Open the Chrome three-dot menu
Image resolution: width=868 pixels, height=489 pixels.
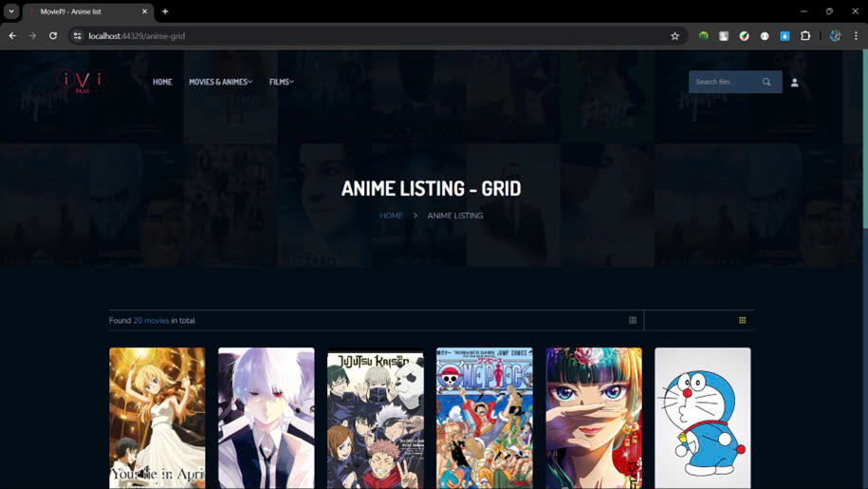[856, 36]
